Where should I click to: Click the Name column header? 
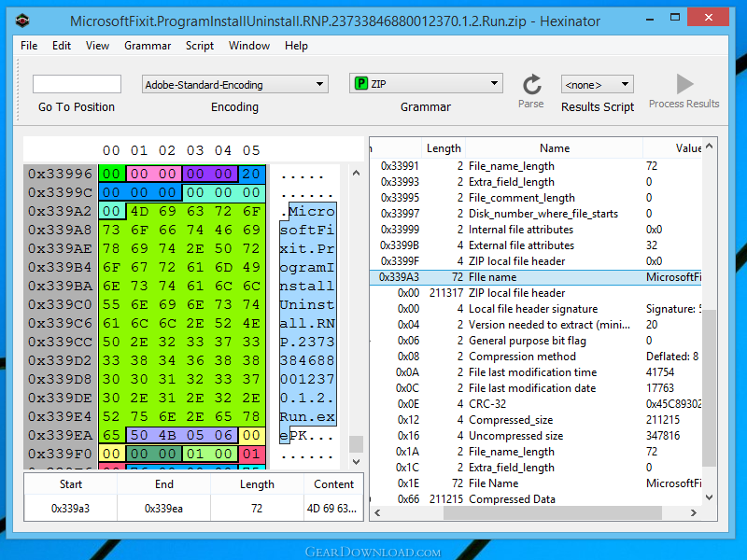coord(555,148)
